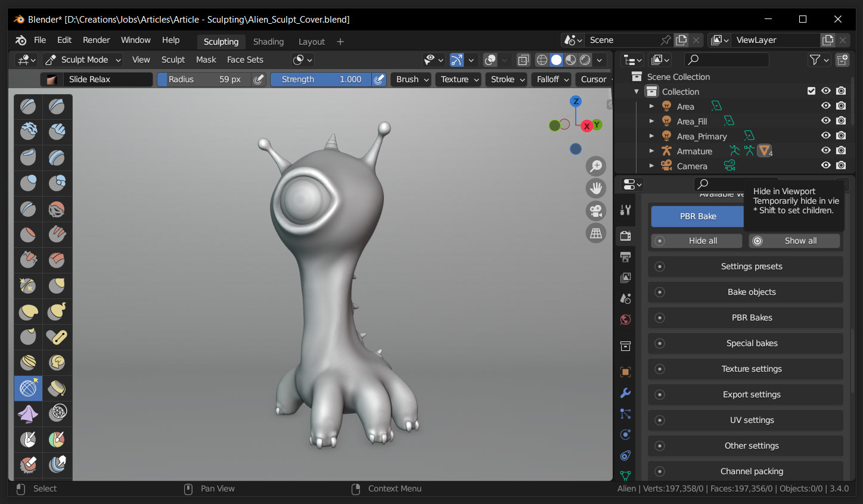Image resolution: width=863 pixels, height=504 pixels.
Task: Open the Modifier properties wrench tab
Action: point(625,393)
